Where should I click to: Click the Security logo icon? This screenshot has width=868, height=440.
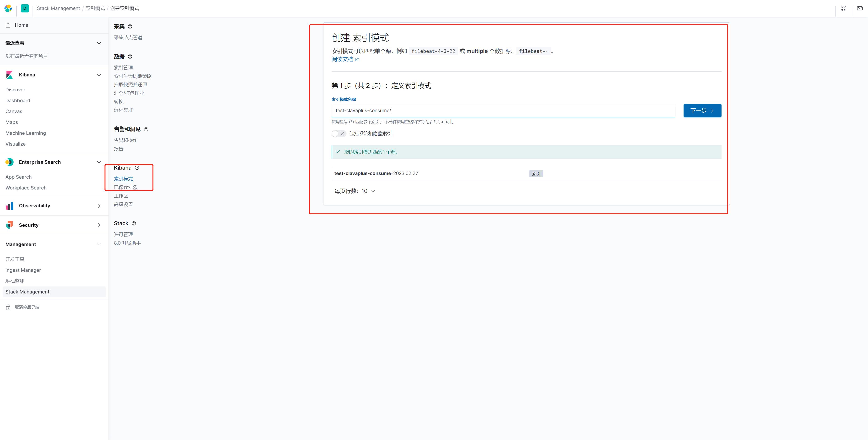(x=9, y=225)
